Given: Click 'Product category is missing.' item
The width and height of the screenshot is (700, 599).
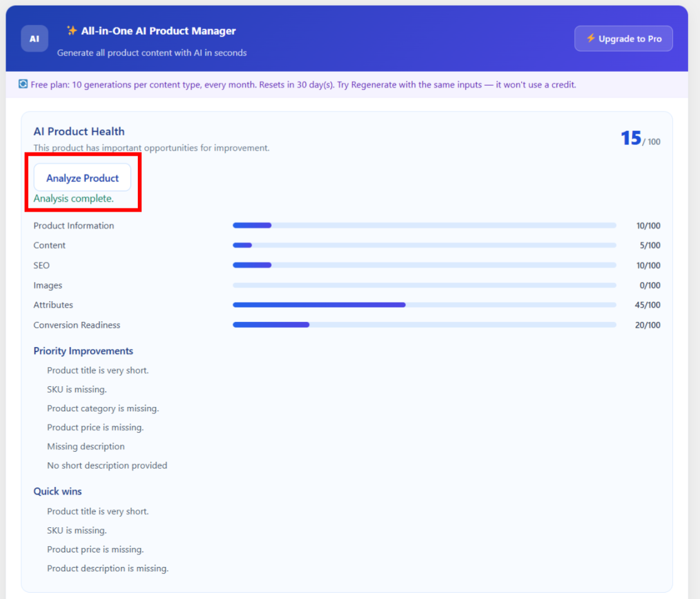Looking at the screenshot, I should pos(103,408).
